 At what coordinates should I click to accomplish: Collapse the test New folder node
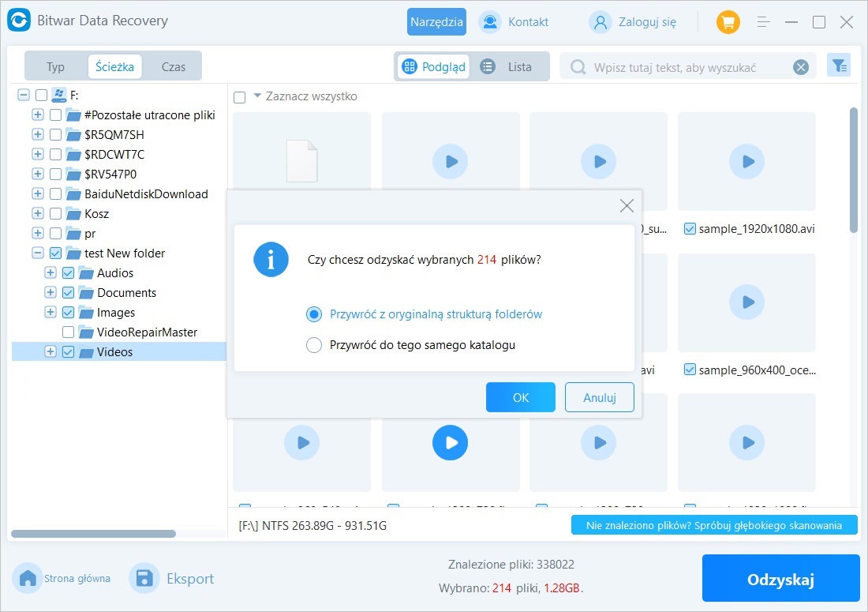(x=38, y=253)
